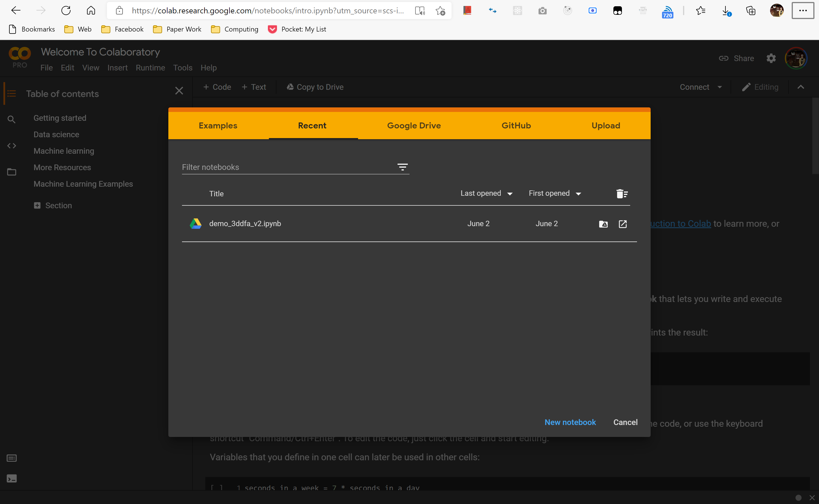Expand the Section item in contents
Viewport: 819px width, 504px height.
pos(37,205)
